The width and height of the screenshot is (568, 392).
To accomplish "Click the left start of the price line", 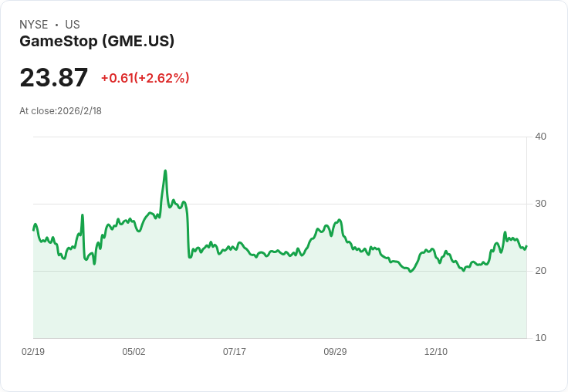I will tap(34, 229).
